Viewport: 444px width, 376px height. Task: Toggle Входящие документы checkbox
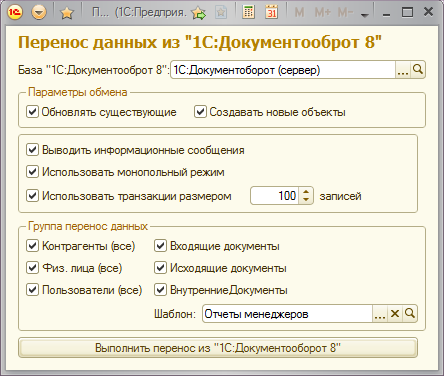pyautogui.click(x=160, y=246)
